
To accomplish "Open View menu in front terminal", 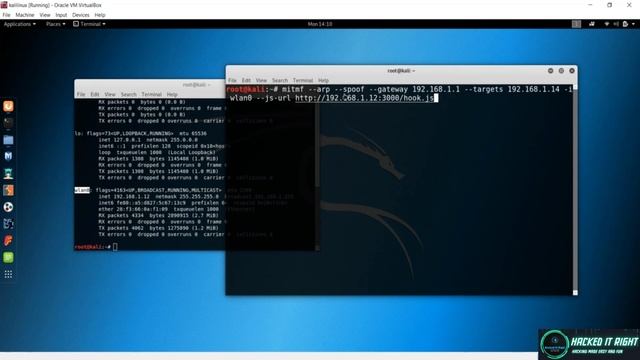I will 261,80.
